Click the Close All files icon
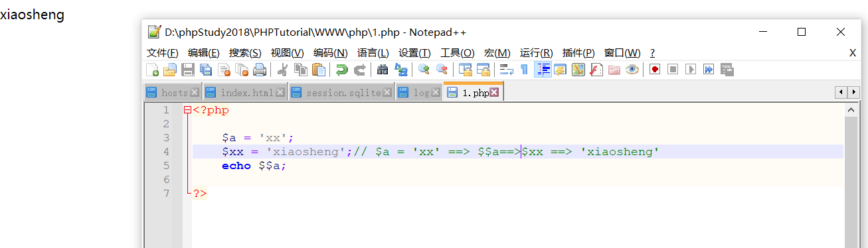The height and width of the screenshot is (248, 868). (242, 69)
